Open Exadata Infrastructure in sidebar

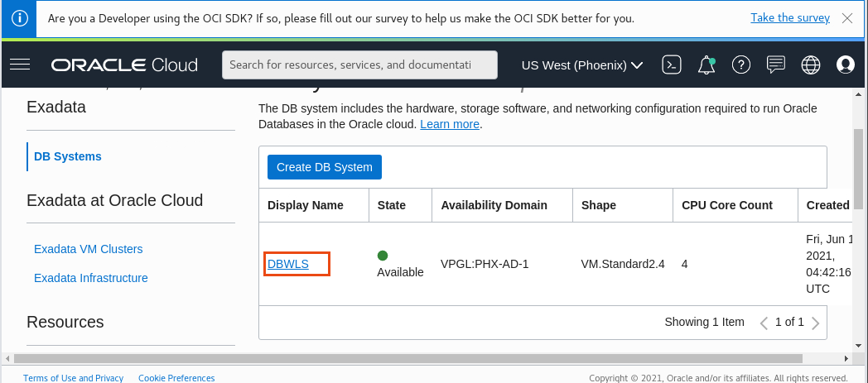point(91,277)
